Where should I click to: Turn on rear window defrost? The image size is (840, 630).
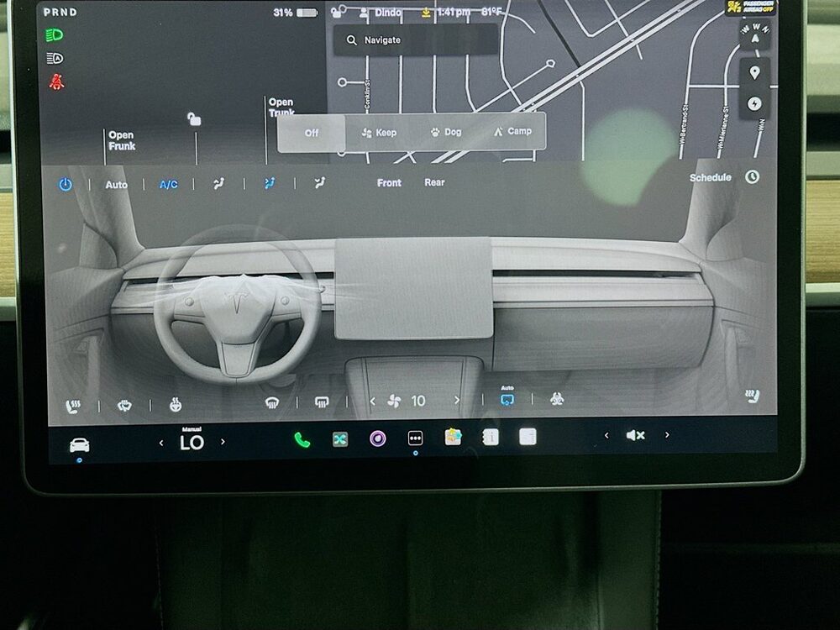321,402
